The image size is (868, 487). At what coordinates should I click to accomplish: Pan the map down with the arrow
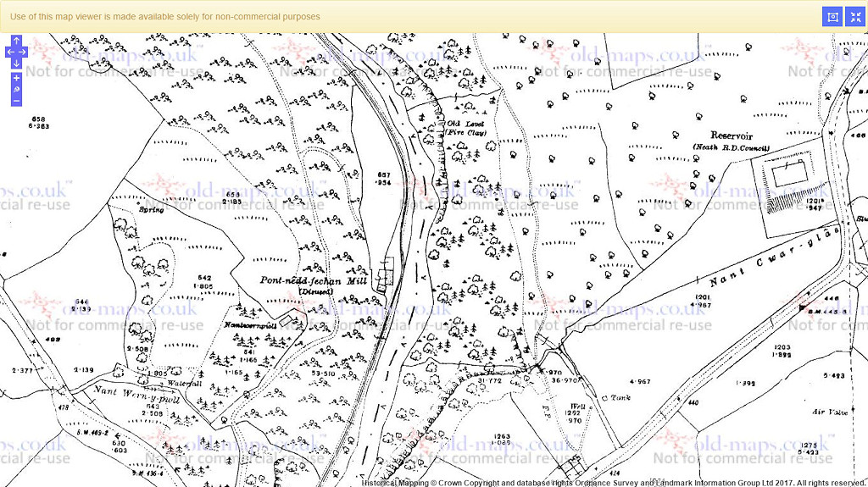coord(17,63)
